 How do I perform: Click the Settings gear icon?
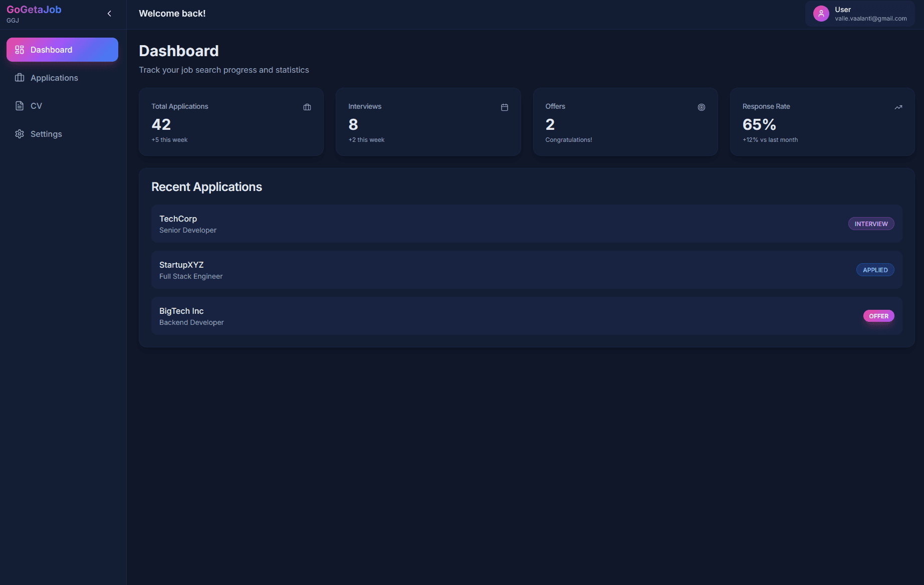[x=19, y=134]
